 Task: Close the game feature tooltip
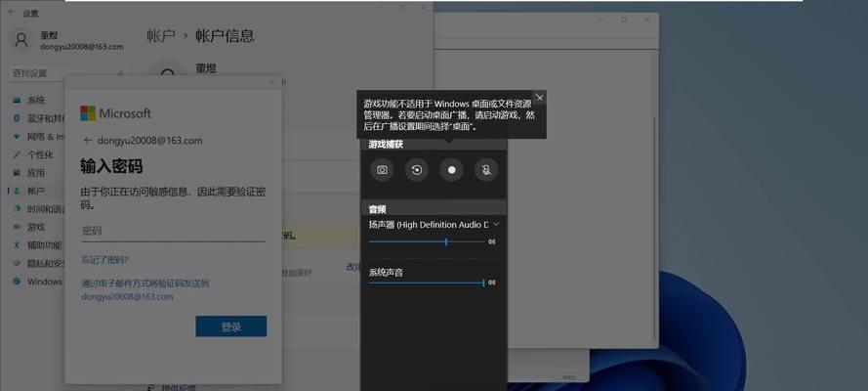540,98
